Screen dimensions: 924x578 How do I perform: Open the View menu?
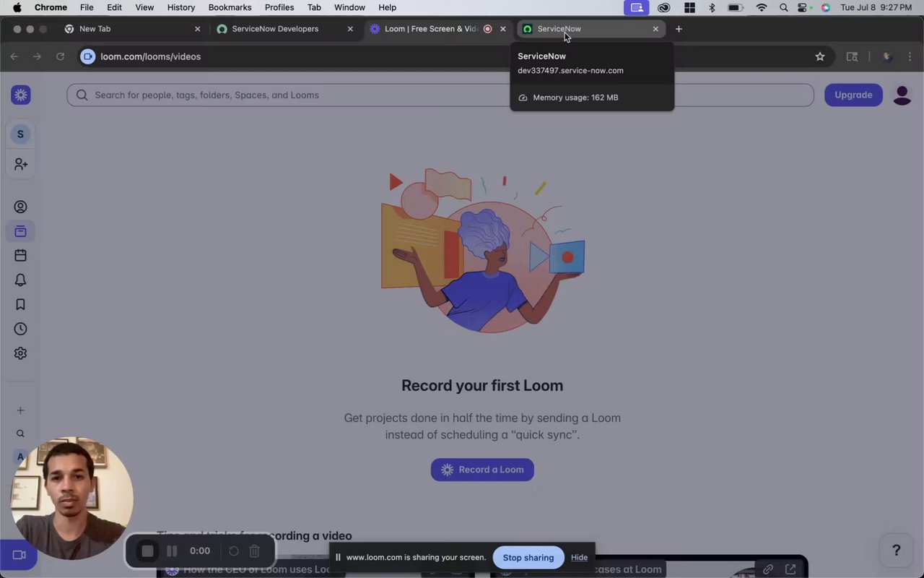[x=144, y=7]
